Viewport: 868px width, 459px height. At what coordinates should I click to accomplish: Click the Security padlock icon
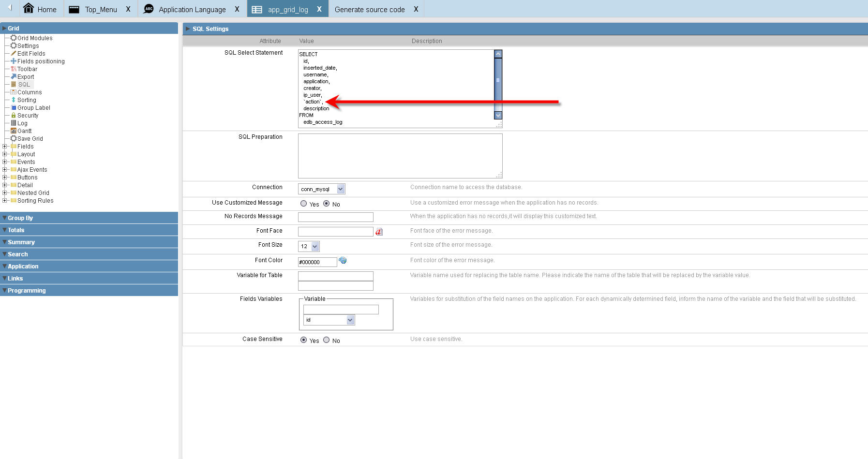[x=14, y=115]
